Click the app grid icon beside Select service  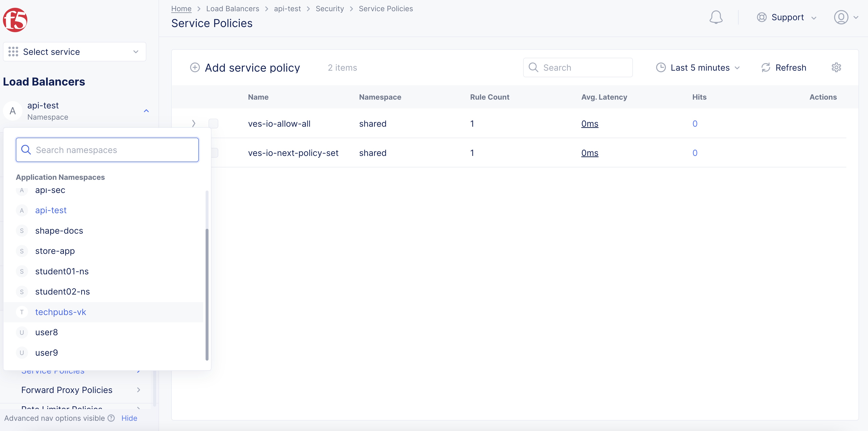13,51
